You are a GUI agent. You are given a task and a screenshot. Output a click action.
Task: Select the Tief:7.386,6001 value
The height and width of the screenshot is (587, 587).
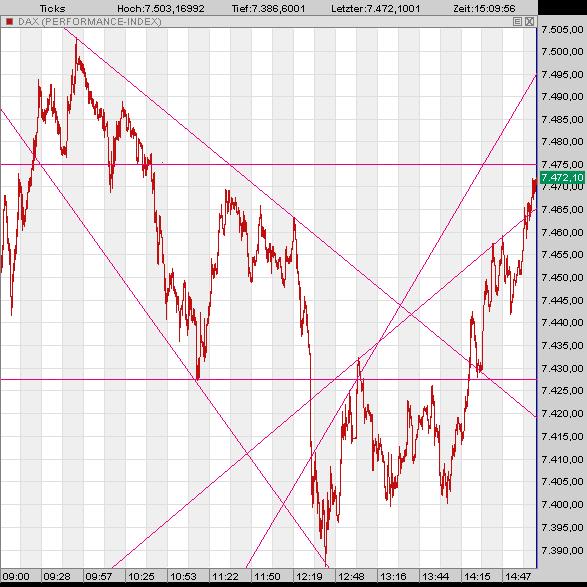tap(268, 8)
